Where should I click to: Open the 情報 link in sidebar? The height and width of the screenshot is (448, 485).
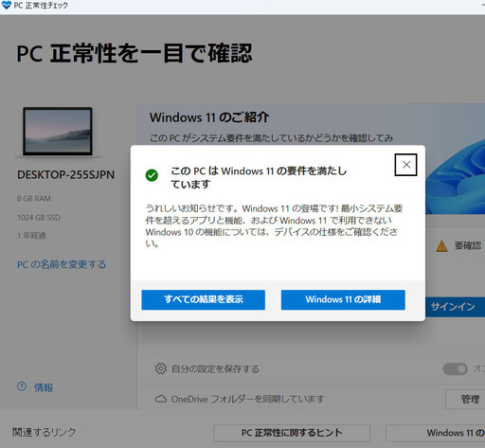44,387
